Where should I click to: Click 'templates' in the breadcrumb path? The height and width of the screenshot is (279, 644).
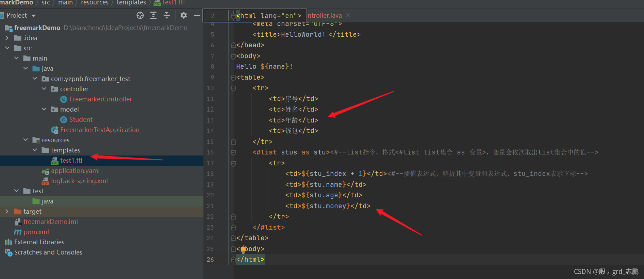(131, 3)
